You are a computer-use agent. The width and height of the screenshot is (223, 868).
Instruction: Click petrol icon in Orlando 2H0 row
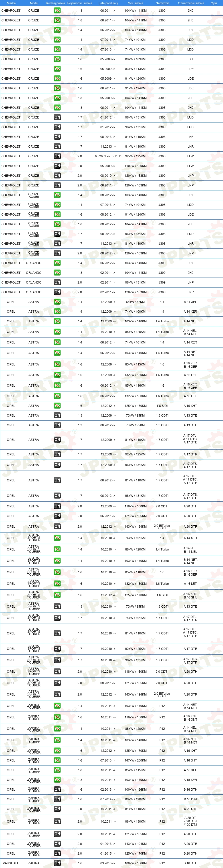click(57, 273)
